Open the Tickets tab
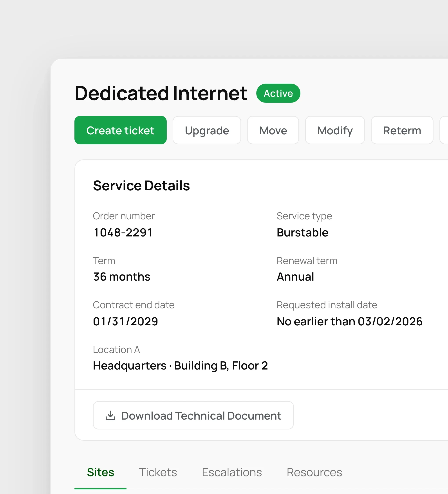Viewport: 448px width, 494px height. (x=158, y=472)
